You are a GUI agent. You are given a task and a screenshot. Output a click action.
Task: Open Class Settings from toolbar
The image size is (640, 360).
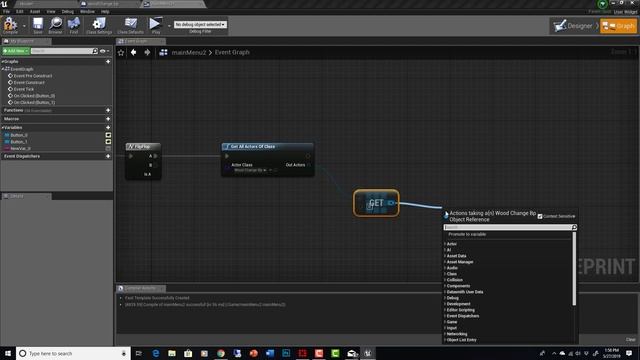coord(99,24)
